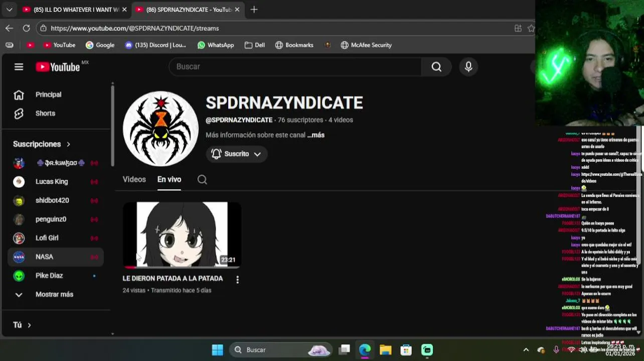Viewport: 644px width, 361px height.
Task: Switch to the ILL DO WHATEVER I WANT tab
Action: 74,10
